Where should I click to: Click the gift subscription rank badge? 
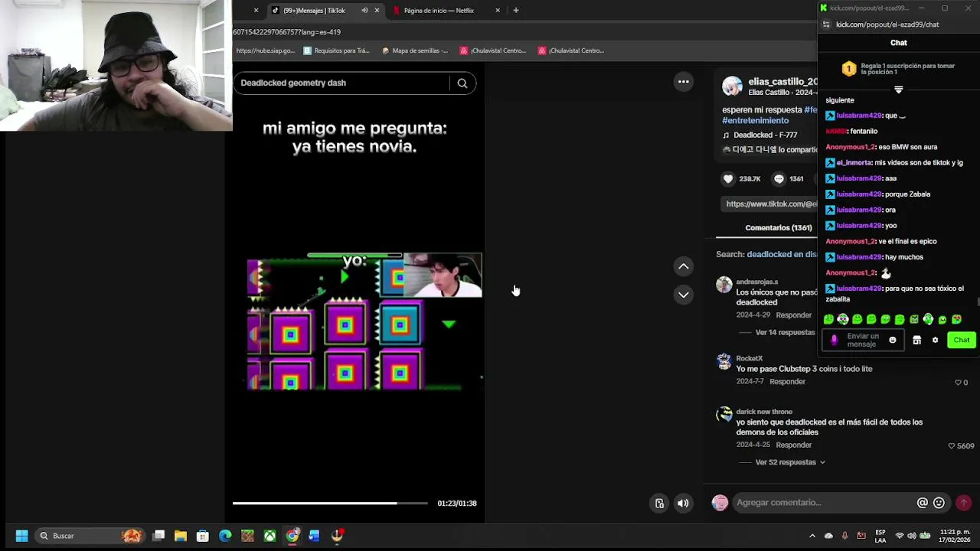pyautogui.click(x=848, y=70)
